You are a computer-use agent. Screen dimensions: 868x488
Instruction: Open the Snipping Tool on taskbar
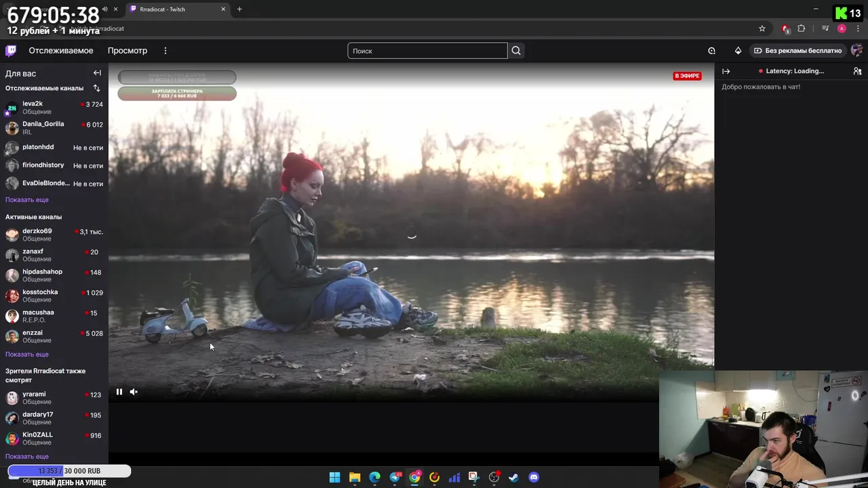tap(473, 477)
